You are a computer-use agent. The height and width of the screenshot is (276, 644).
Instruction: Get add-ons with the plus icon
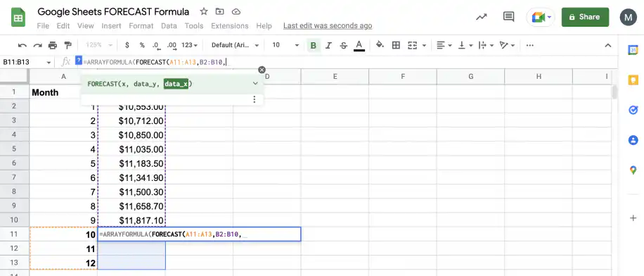tap(633, 218)
